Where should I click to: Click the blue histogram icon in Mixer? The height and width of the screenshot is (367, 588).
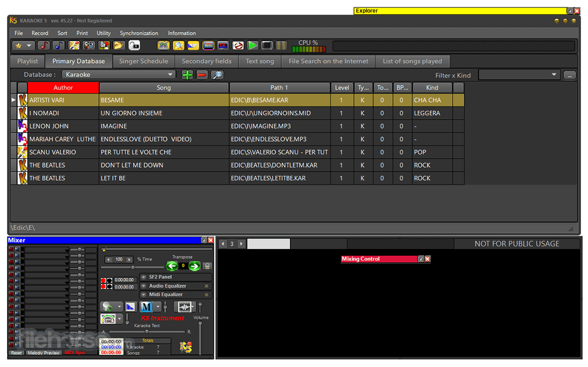click(130, 307)
